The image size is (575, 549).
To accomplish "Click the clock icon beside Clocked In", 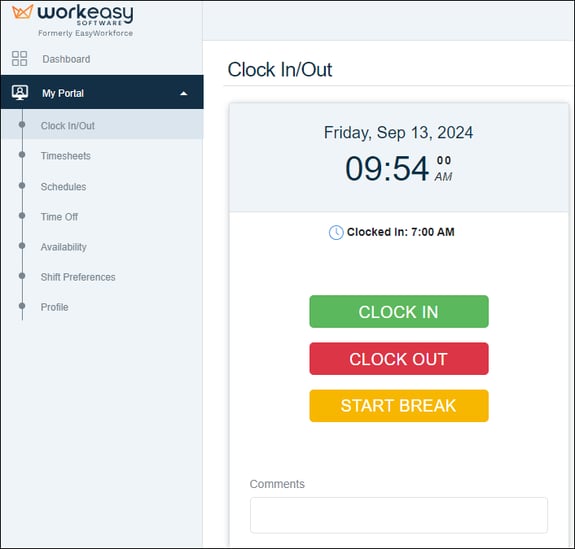I will 336,233.
